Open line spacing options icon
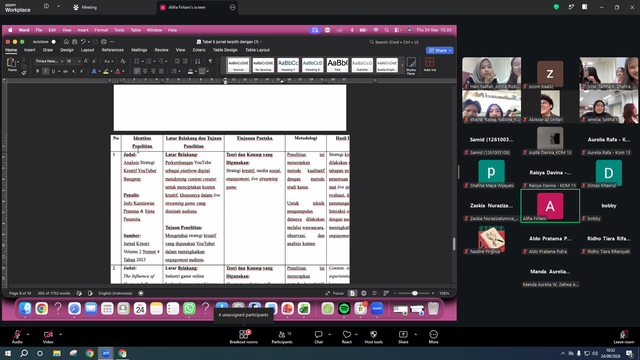This screenshot has height=360, width=640. click(x=174, y=71)
